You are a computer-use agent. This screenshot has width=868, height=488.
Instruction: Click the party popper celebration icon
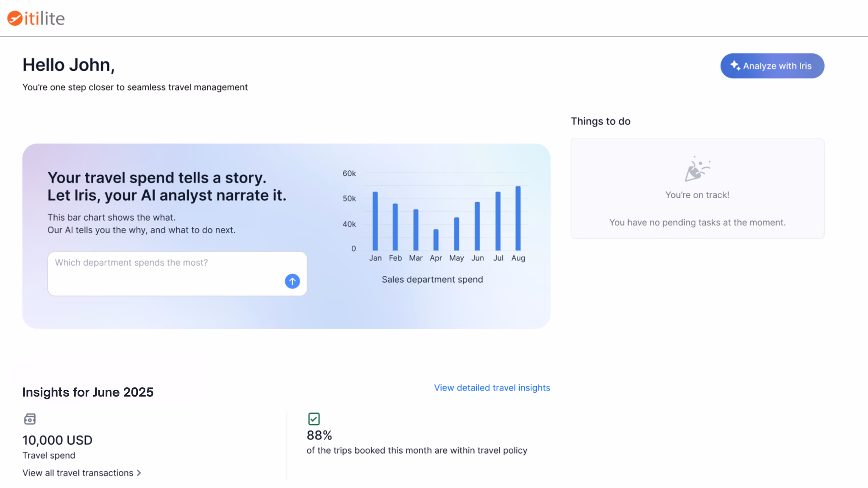pos(697,169)
